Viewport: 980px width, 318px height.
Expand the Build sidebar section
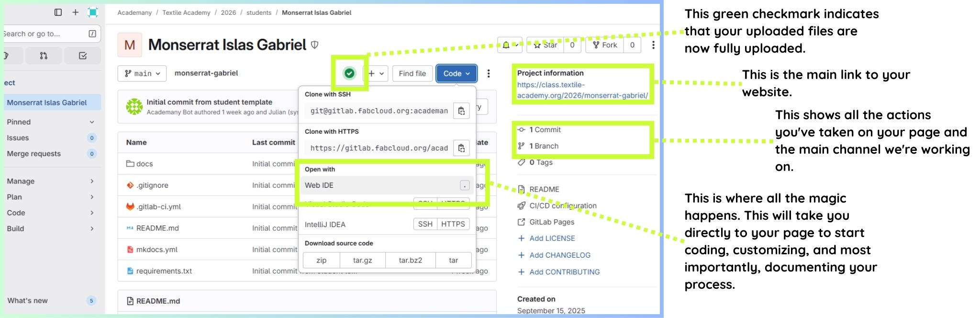pyautogui.click(x=50, y=228)
